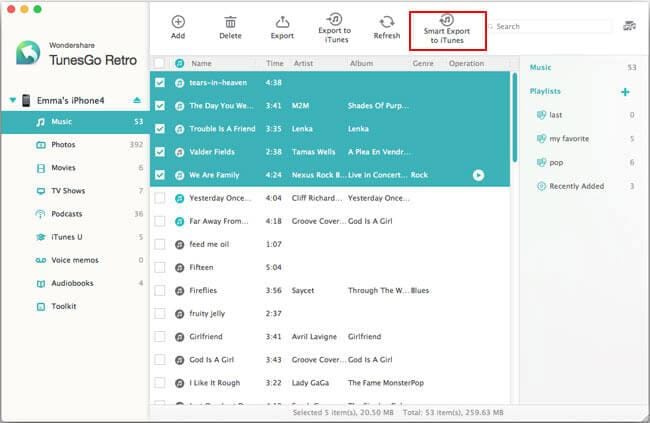Open Photos in the sidebar
The height and width of the screenshot is (423, 650).
point(75,145)
